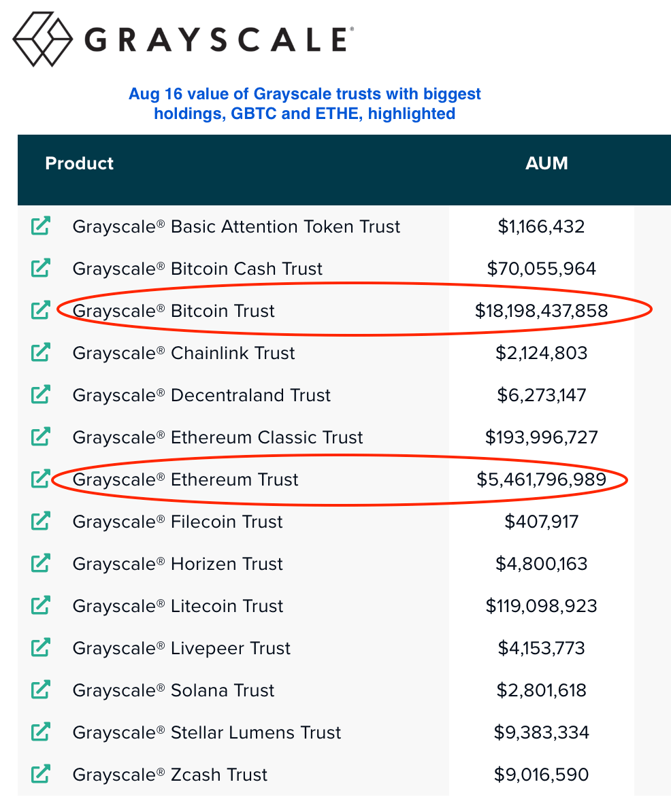The image size is (671, 812).
Task: Open external link icon for Chainlink Trust
Action: tap(41, 353)
